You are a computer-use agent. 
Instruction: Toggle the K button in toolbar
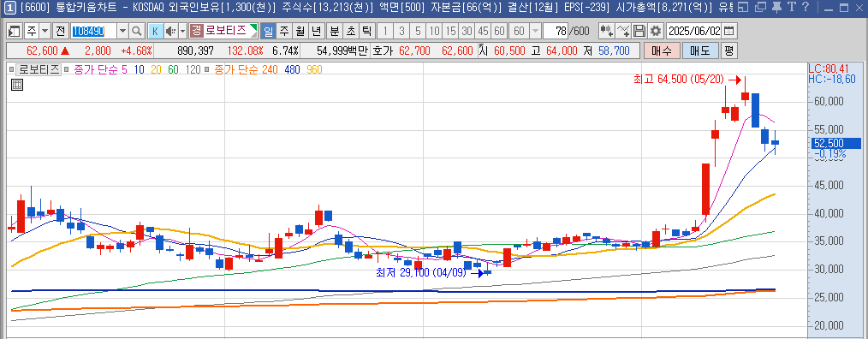155,31
